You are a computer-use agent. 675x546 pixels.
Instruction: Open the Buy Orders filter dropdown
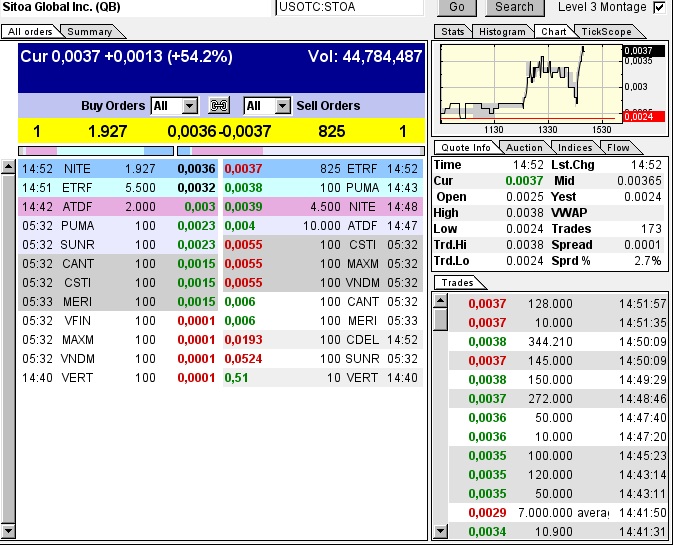pos(189,106)
